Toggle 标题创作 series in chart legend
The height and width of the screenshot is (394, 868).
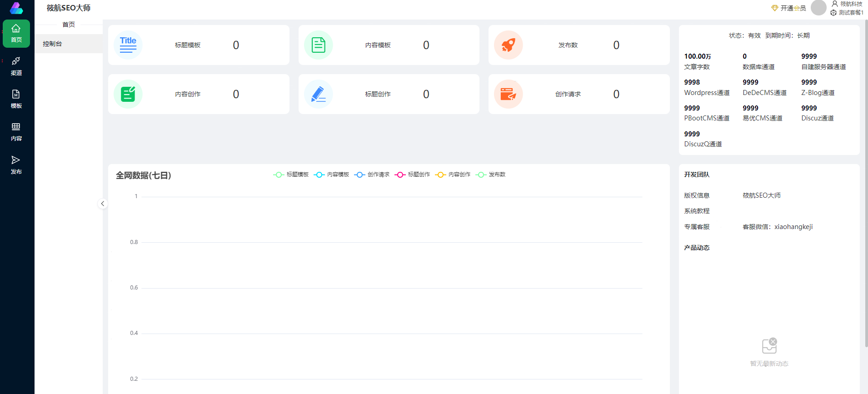(412, 175)
